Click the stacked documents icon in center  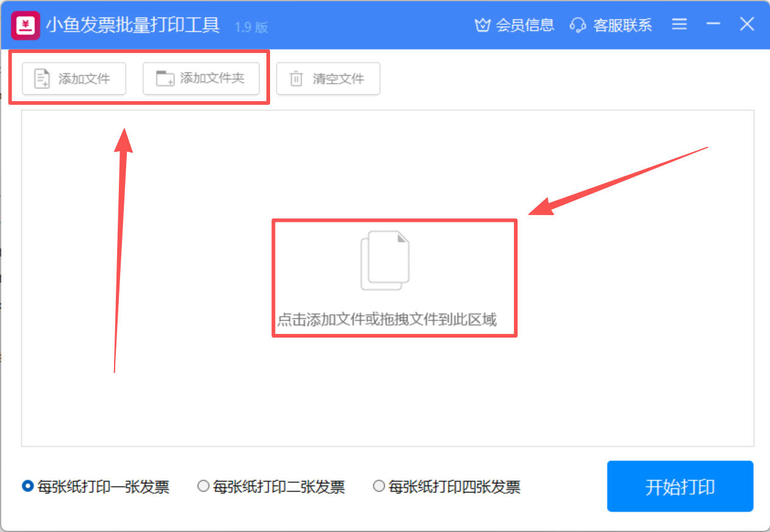coord(385,260)
